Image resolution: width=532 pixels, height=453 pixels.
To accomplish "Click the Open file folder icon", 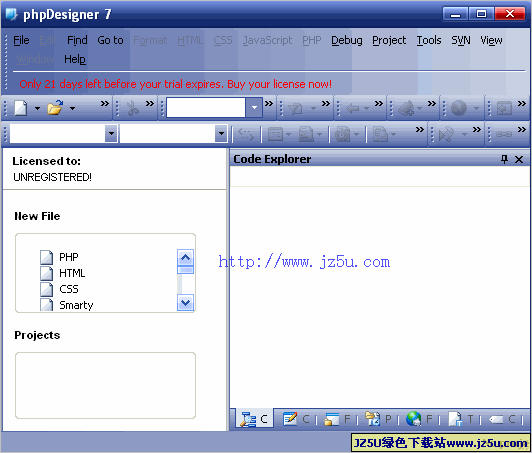I will coord(55,108).
